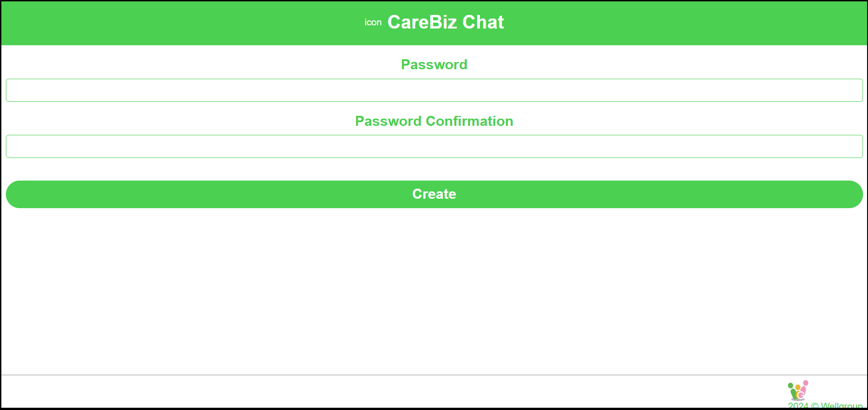Viewport: 868px width, 410px height.
Task: Focus the Password input field
Action: [x=434, y=91]
